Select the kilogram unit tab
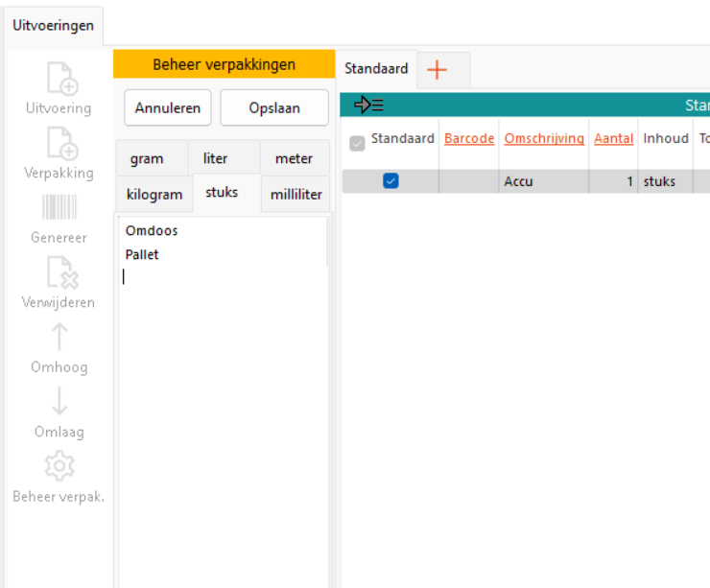 pos(154,195)
